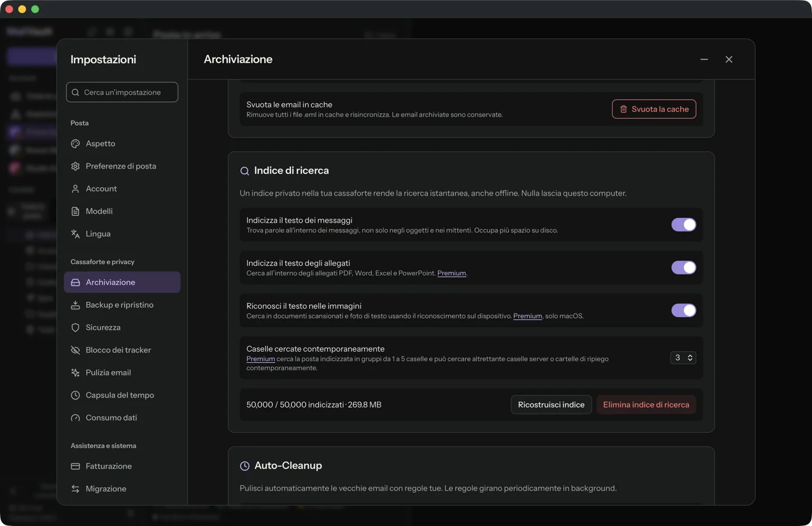Click the Auto-Cleanup clock icon
The height and width of the screenshot is (526, 812).
coord(245,466)
